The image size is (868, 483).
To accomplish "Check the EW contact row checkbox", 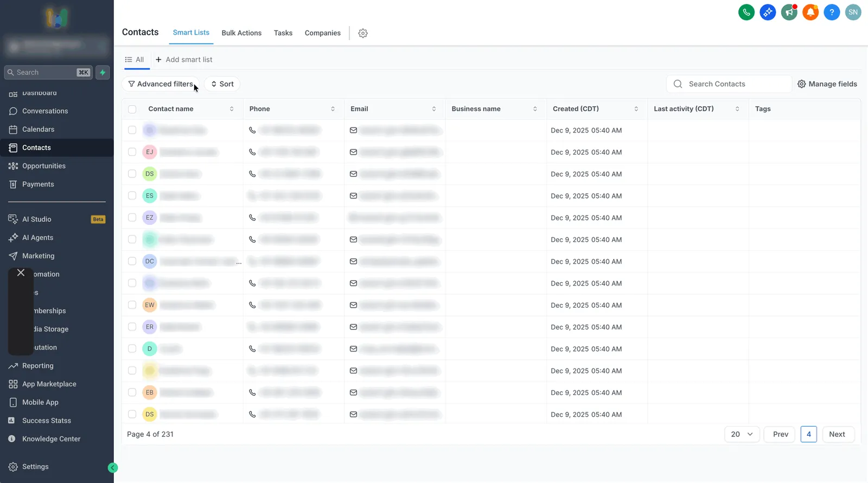I will tap(132, 305).
